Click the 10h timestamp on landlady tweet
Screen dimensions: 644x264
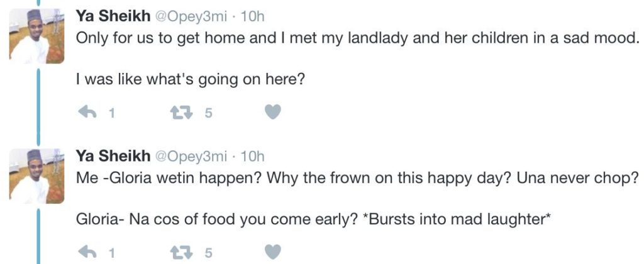tap(253, 17)
